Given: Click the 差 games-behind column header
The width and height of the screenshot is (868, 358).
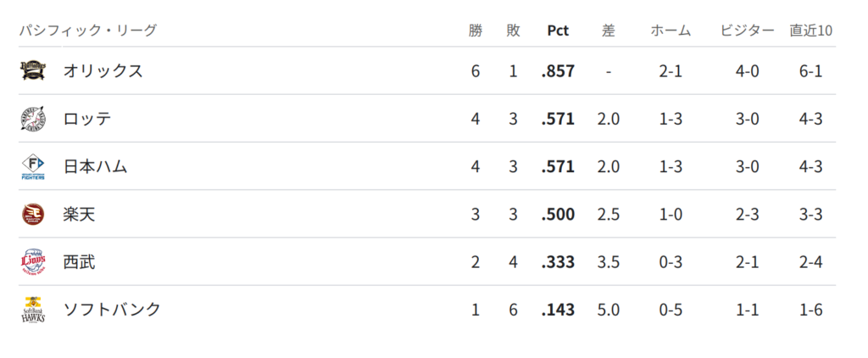Looking at the screenshot, I should pos(608,31).
